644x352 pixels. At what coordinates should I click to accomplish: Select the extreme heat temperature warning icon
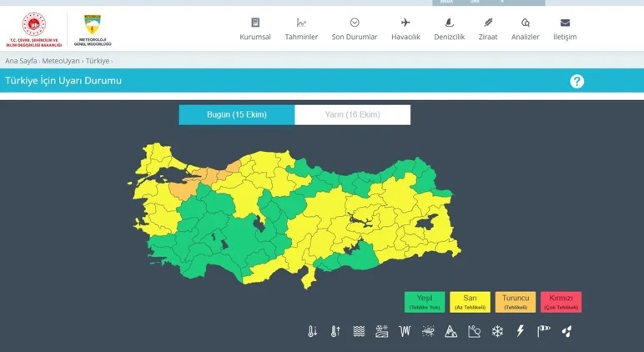pos(335,331)
